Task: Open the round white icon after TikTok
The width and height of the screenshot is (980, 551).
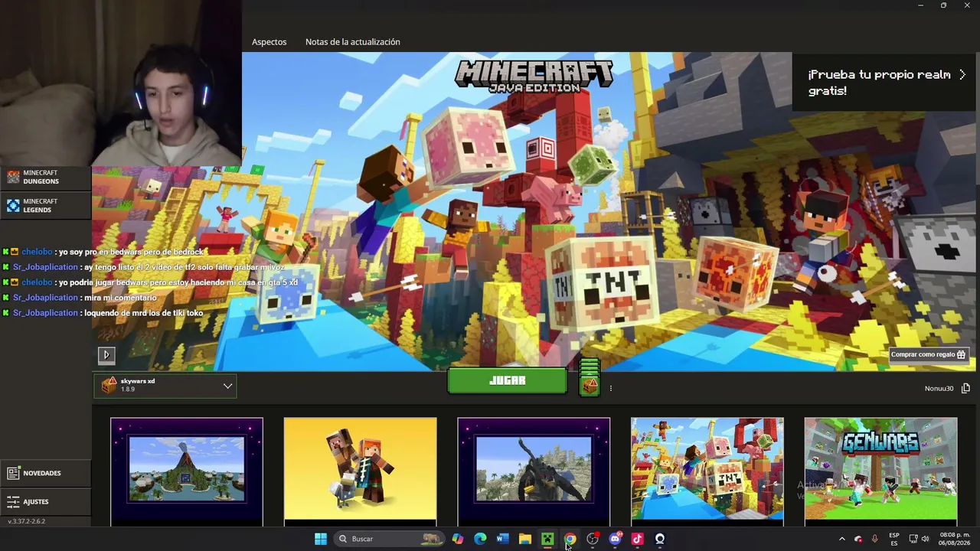Action: click(x=660, y=539)
